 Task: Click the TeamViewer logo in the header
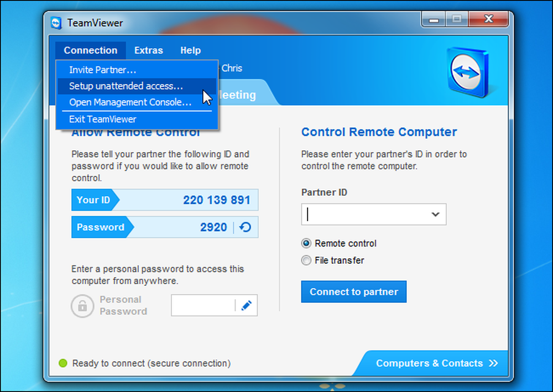(x=468, y=72)
